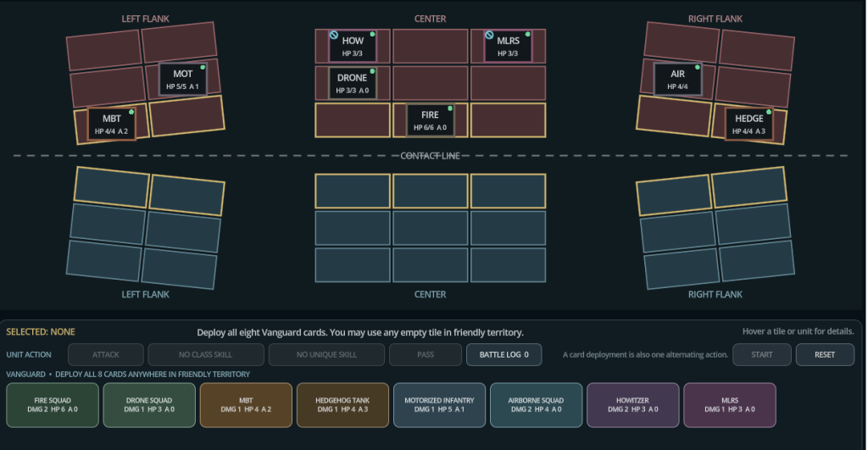The width and height of the screenshot is (868, 450).
Task: Pick the Fire Squad vanguard card
Action: (x=53, y=405)
